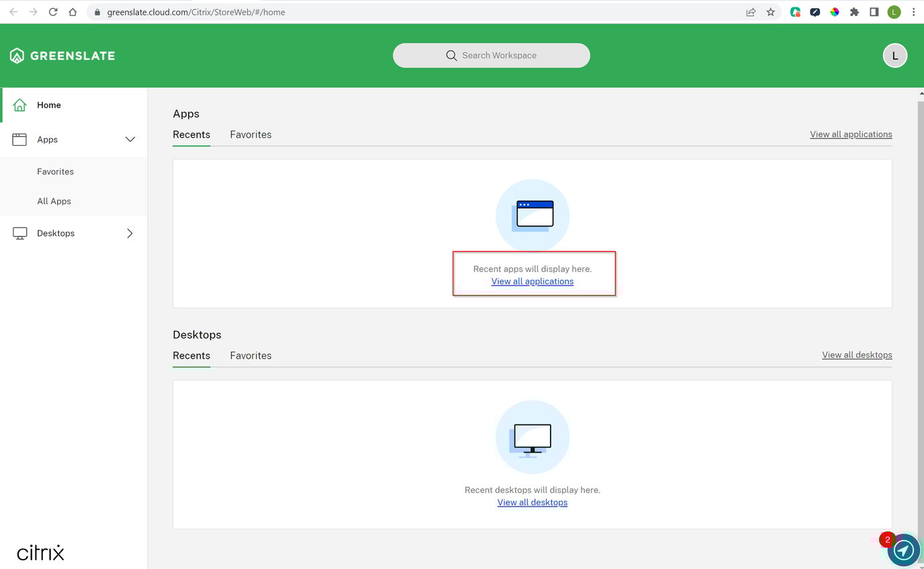This screenshot has width=924, height=569.
Task: Click the Citrix logo at bottom left
Action: (40, 552)
